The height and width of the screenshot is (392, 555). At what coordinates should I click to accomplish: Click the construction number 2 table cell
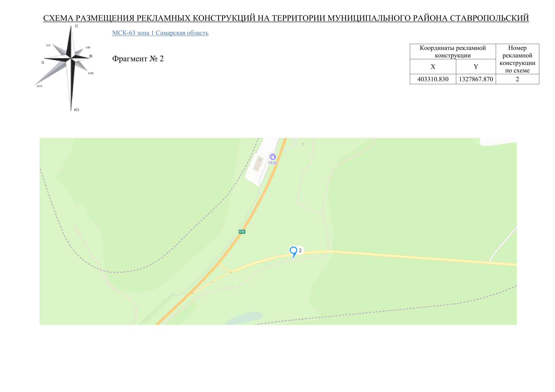(517, 79)
